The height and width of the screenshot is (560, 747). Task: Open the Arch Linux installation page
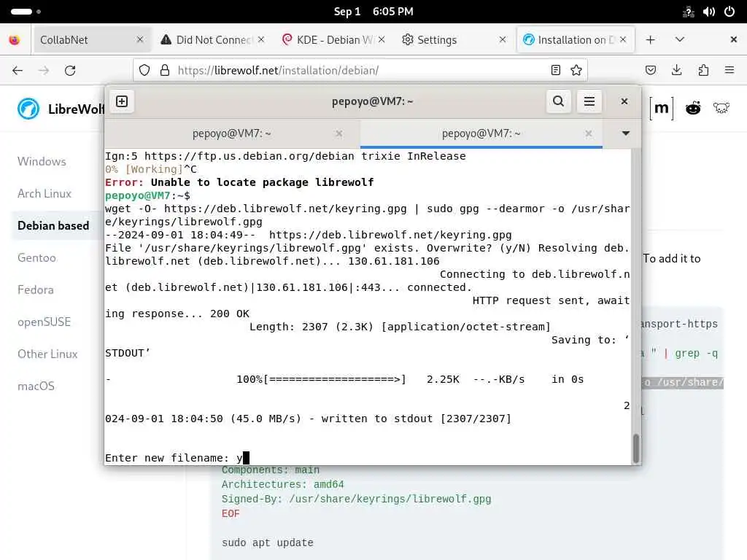coord(44,194)
